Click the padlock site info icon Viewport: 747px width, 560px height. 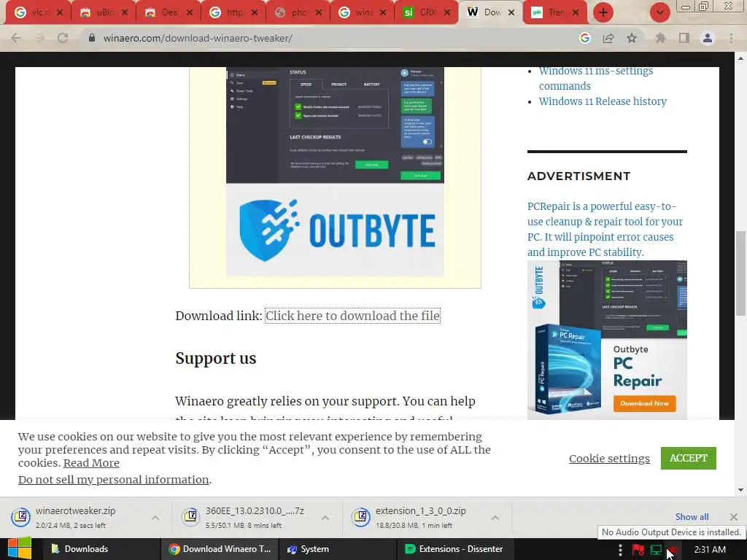(x=92, y=38)
